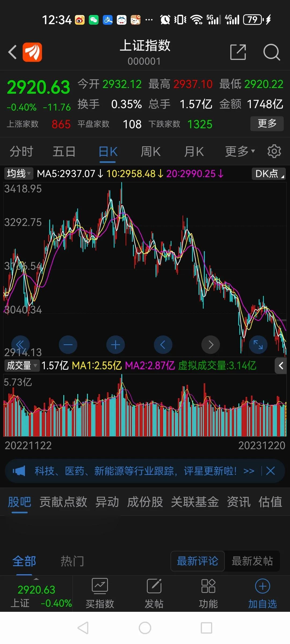This screenshot has width=290, height=644.
Task: Tap the megaphone announcement icon
Action: tap(19, 471)
